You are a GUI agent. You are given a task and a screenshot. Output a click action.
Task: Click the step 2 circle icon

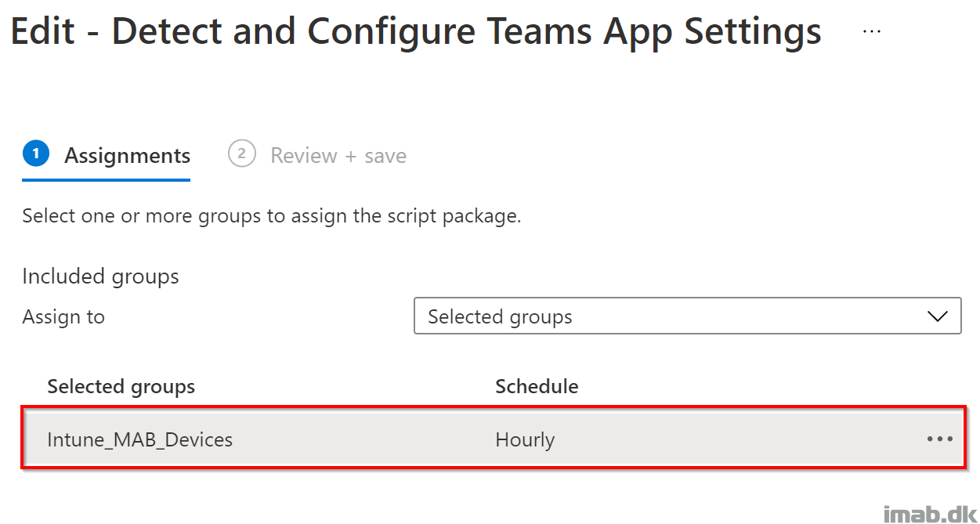241,154
